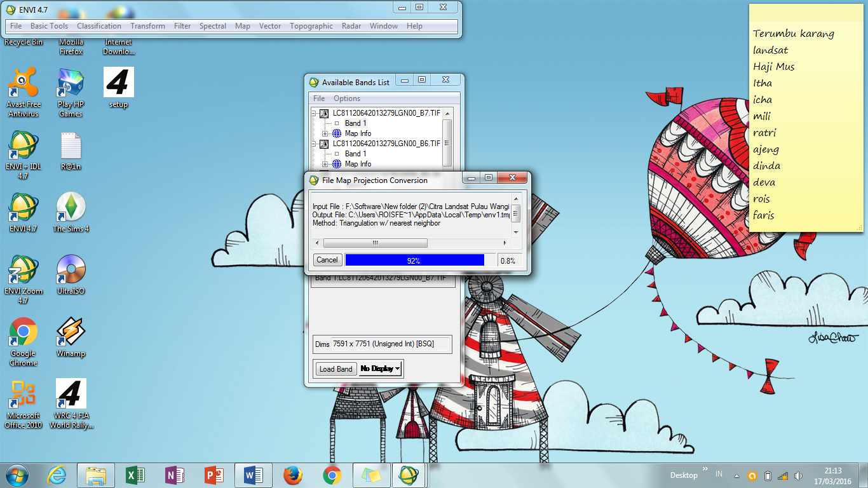Expand Map Info under the B6.TIF file
Screen dimensions: 868x488
point(325,164)
